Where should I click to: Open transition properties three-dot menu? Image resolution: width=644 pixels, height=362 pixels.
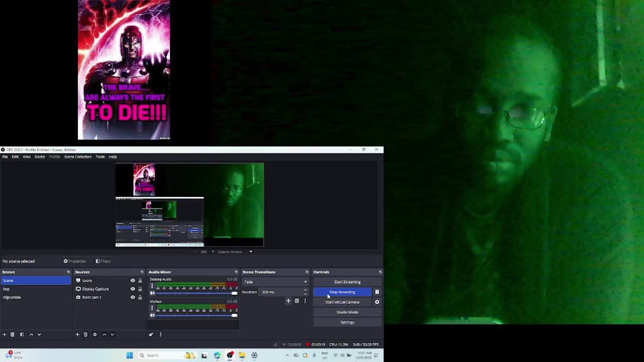(305, 301)
